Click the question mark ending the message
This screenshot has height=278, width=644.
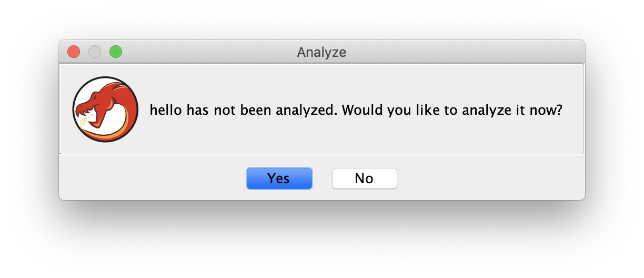coord(560,111)
